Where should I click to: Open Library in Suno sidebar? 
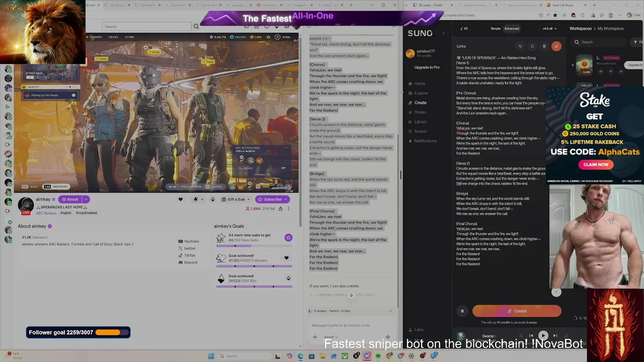[418, 122]
